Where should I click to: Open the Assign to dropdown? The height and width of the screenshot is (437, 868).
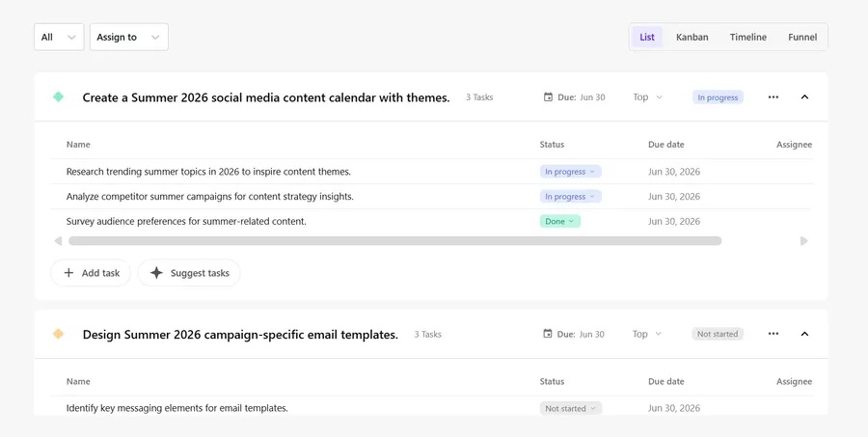tap(129, 37)
